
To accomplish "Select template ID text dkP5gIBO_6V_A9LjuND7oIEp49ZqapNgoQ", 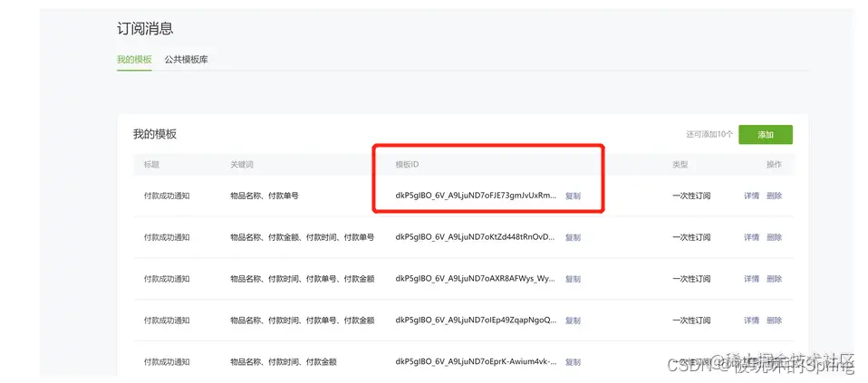I will point(476,320).
